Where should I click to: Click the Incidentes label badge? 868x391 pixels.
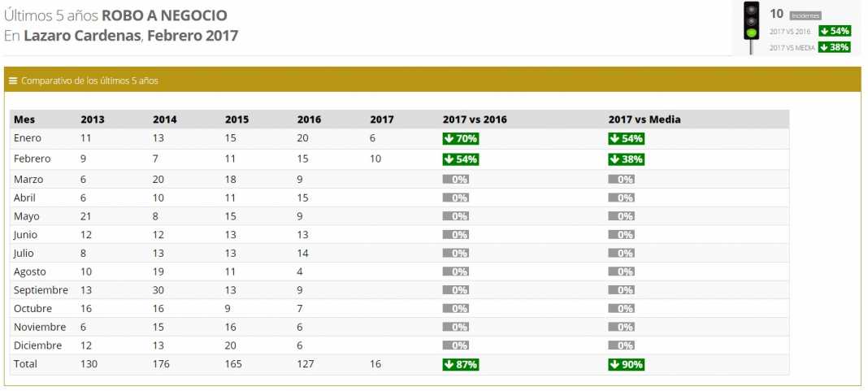[805, 16]
